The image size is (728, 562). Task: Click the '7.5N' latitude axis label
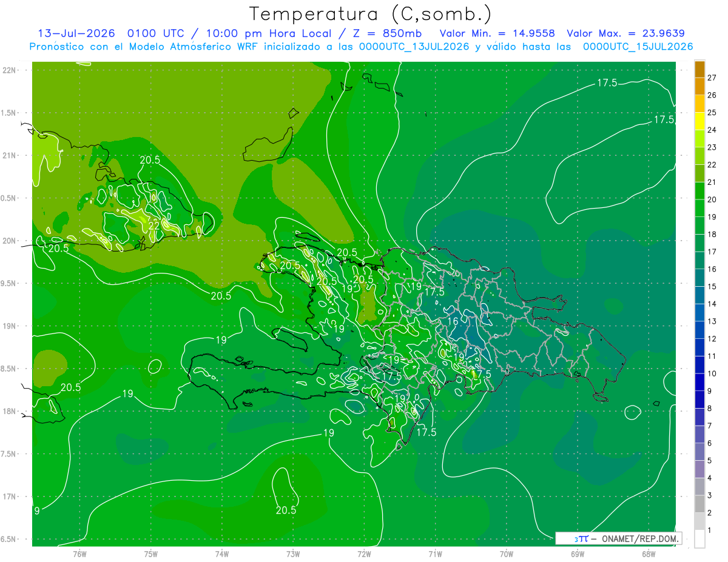click(8, 454)
